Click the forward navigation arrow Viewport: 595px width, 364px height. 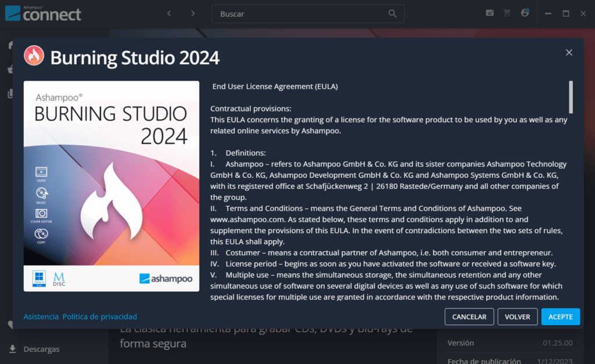point(193,14)
